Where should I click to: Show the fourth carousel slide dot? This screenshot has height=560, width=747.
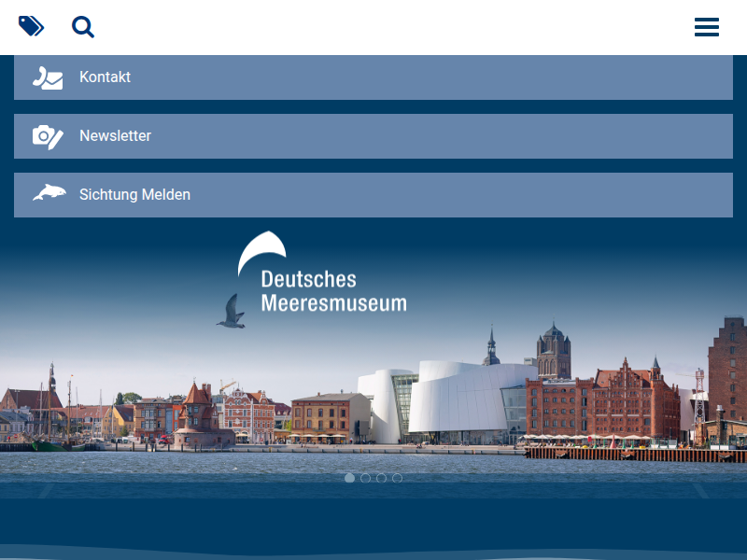[397, 478]
